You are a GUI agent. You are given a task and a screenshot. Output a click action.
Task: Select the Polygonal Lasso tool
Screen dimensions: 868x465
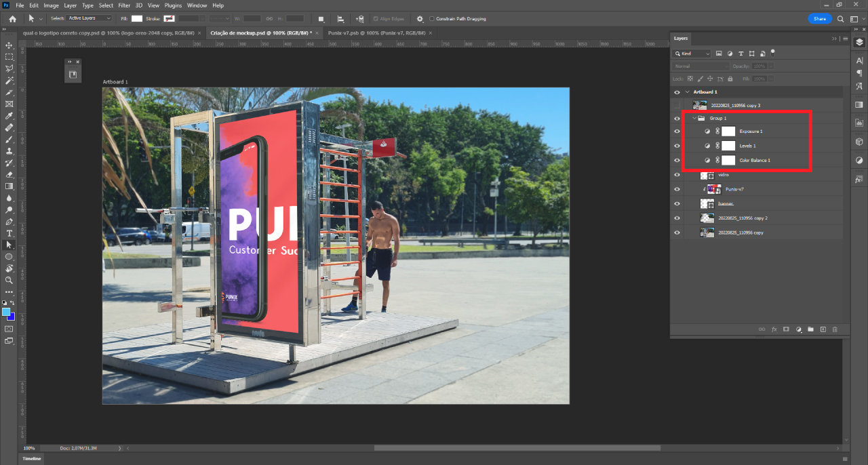(9, 68)
